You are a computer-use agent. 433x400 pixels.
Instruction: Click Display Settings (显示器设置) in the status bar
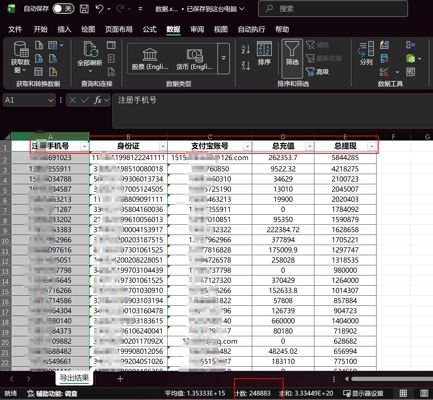click(363, 394)
